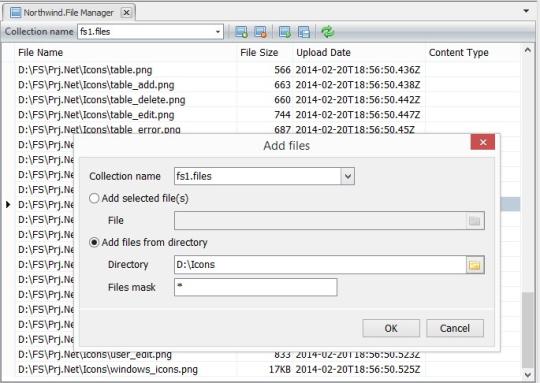Switch to the Northwind.File Manager tab
The width and height of the screenshot is (540, 383).
[68, 13]
